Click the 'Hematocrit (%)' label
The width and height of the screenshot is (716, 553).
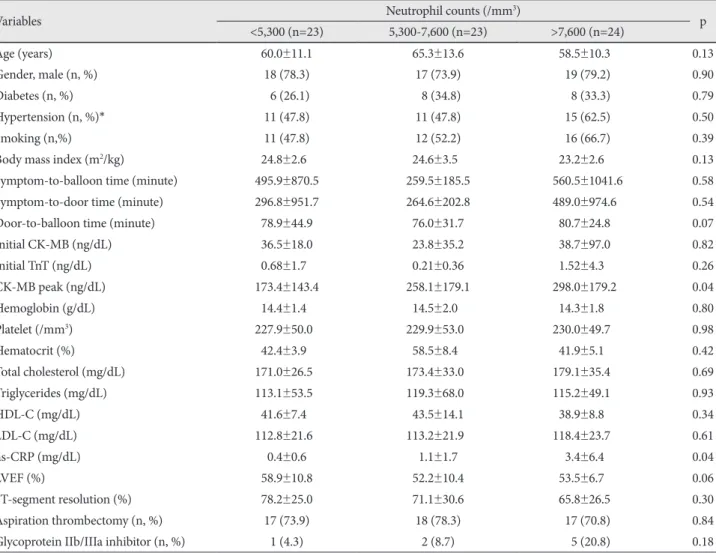[37, 351]
